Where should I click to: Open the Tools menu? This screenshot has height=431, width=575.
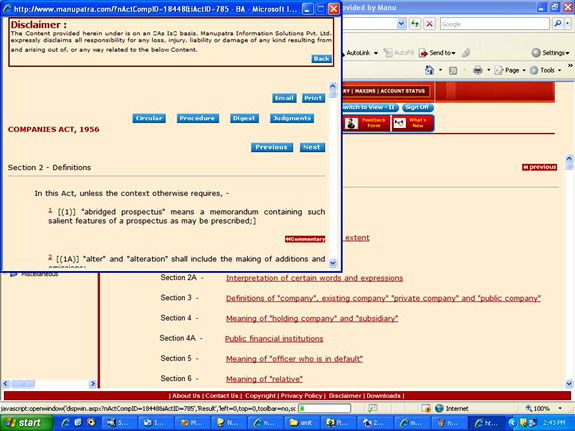(x=546, y=70)
